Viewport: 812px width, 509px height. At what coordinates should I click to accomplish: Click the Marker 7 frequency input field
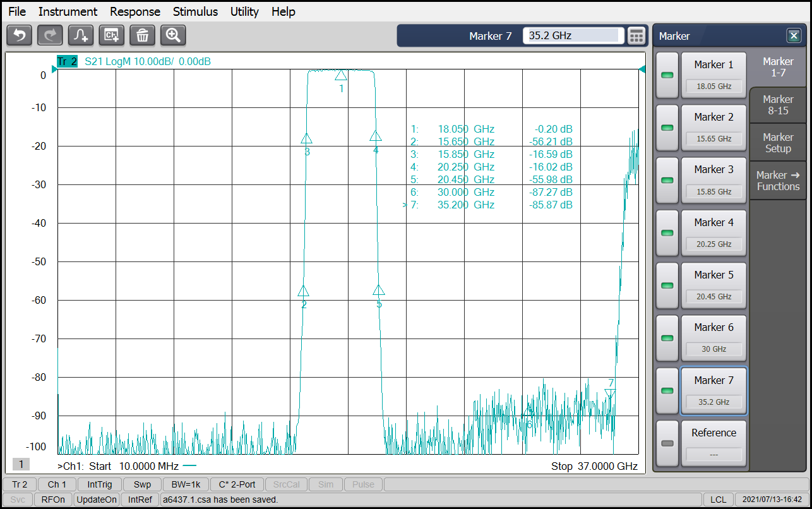[x=573, y=36]
